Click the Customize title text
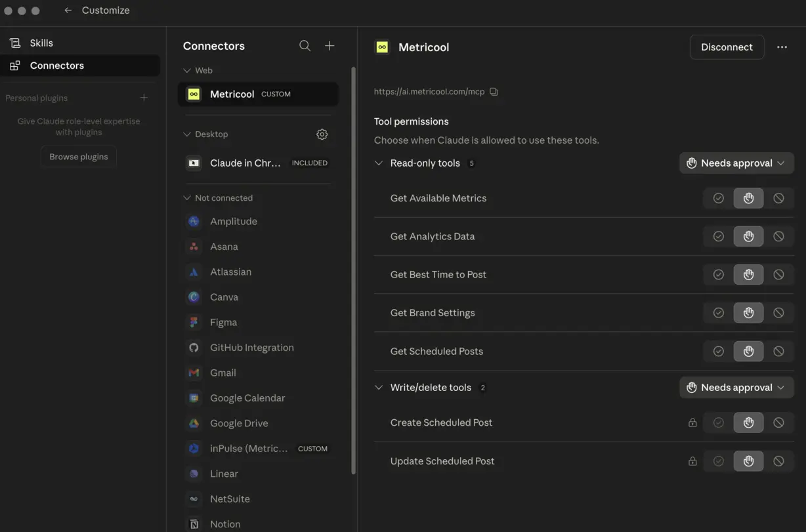The image size is (806, 532). [106, 10]
